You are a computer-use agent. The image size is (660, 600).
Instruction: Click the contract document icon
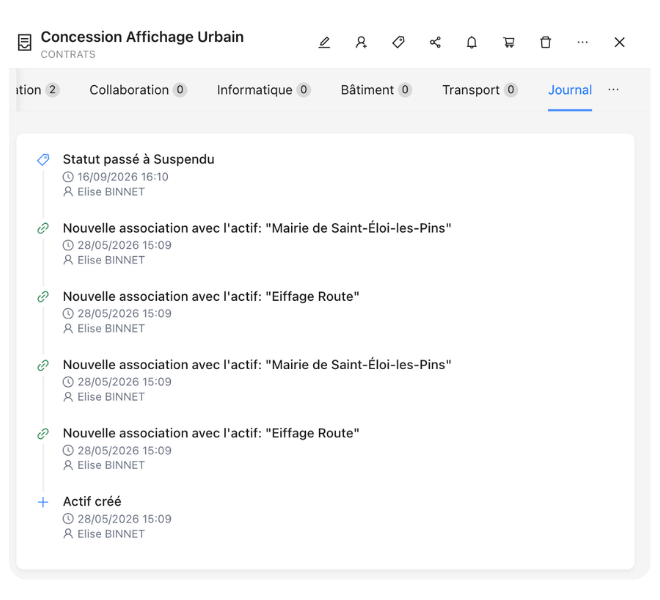coord(24,43)
